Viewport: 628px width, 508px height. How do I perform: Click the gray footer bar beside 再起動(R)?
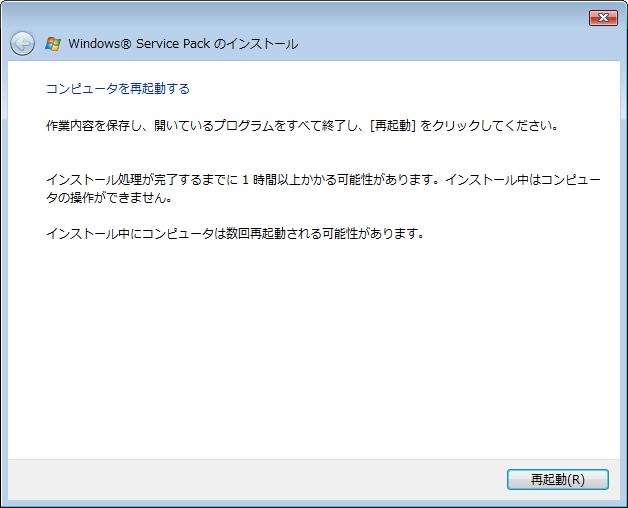point(256,480)
